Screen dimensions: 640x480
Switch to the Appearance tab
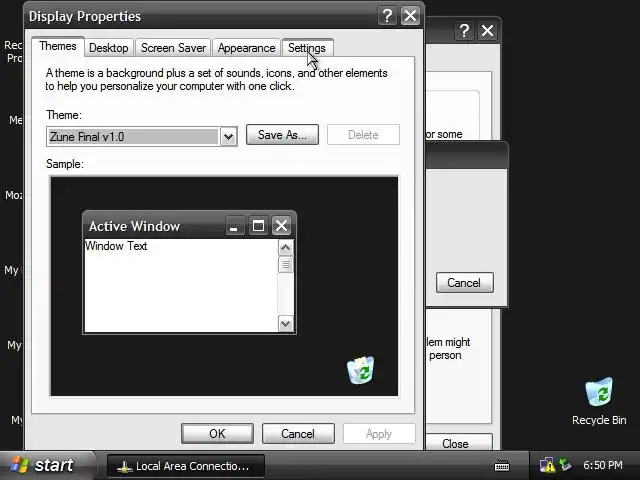(246, 48)
